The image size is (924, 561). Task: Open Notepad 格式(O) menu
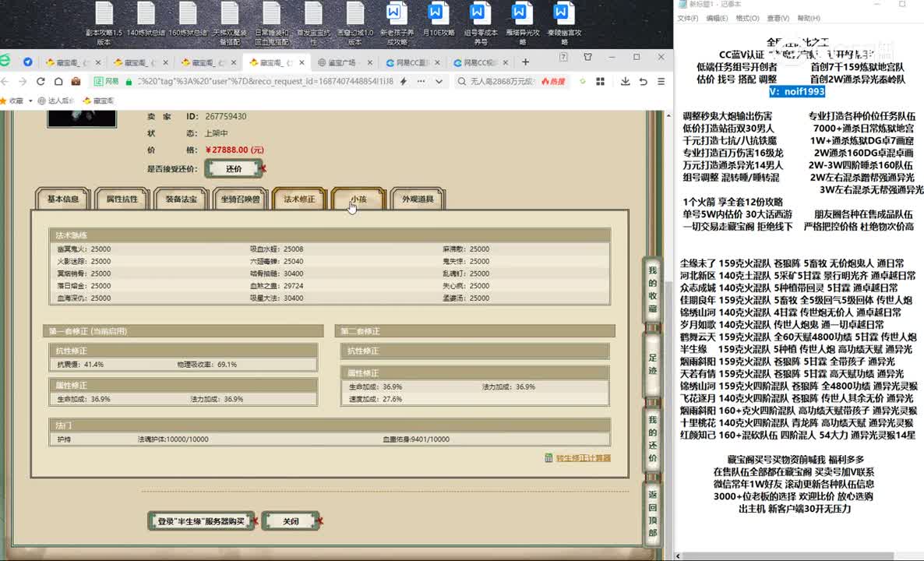747,18
